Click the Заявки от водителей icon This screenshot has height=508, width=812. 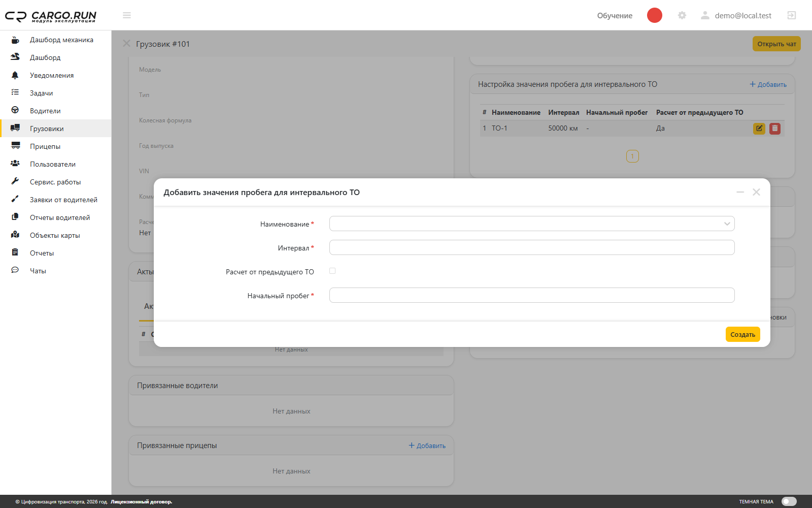point(15,199)
